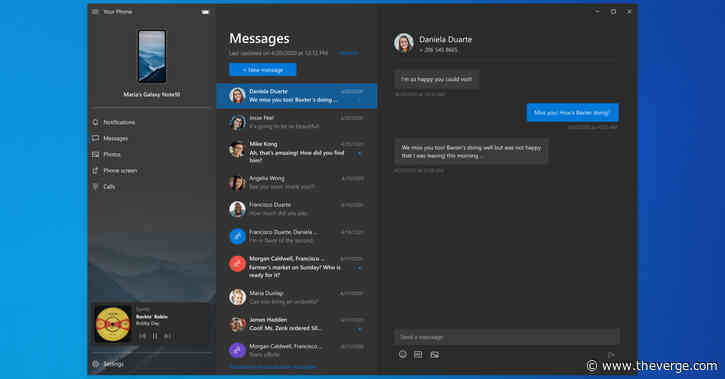
Task: Click the phone number under Daniela Duarte
Action: click(438, 50)
